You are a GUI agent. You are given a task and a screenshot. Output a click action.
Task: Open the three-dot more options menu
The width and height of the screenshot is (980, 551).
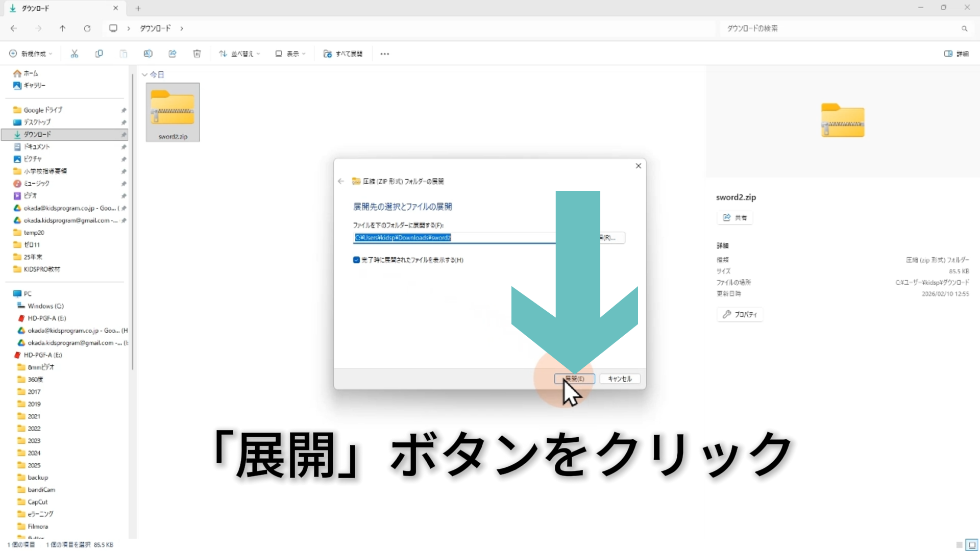(x=385, y=54)
